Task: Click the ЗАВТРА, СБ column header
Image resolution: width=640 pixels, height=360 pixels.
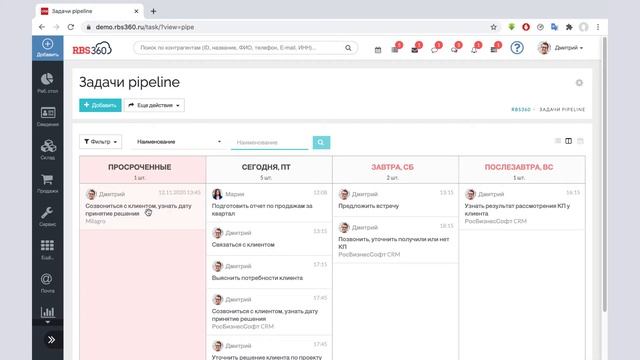Action: pyautogui.click(x=392, y=167)
